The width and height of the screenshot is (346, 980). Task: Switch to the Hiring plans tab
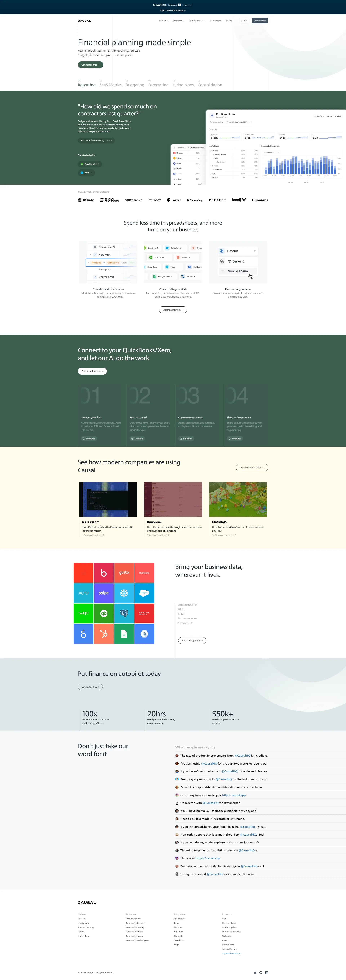coord(183,83)
